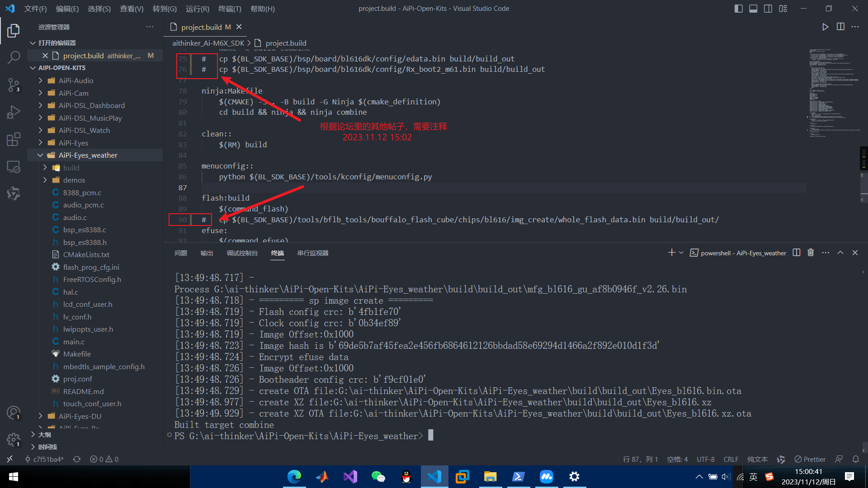Change language mode 纯文本 in status bar
The image size is (868, 488).
point(758,459)
